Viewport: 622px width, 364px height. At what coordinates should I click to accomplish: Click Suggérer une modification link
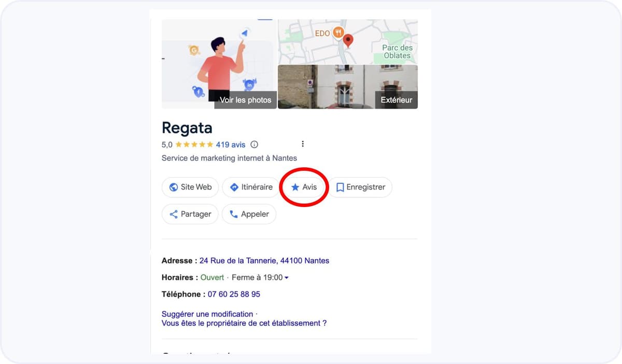coord(207,314)
